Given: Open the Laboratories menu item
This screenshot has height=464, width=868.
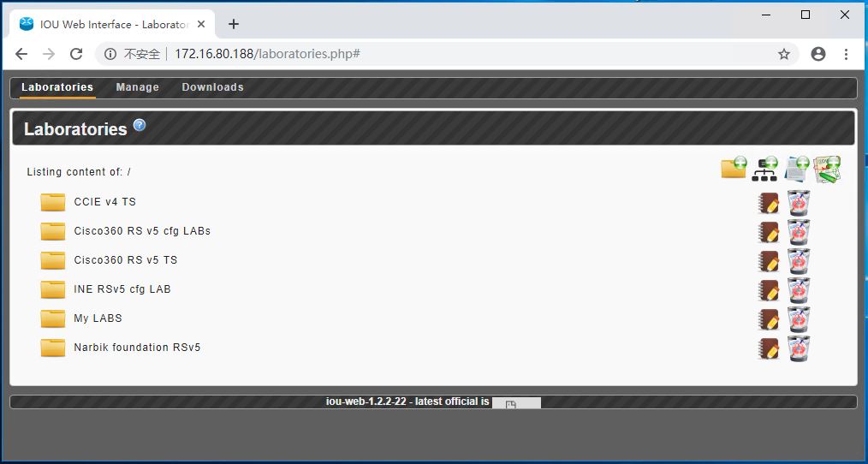Looking at the screenshot, I should pos(57,87).
